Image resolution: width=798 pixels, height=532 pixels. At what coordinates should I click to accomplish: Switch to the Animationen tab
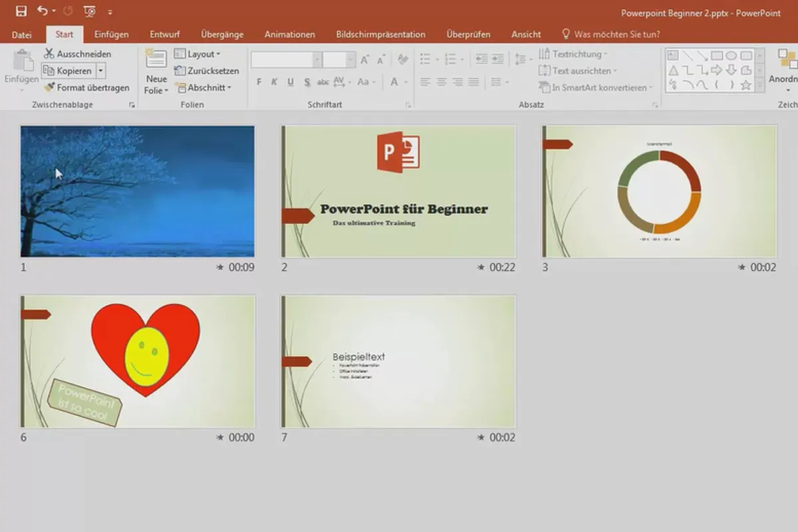pos(290,35)
